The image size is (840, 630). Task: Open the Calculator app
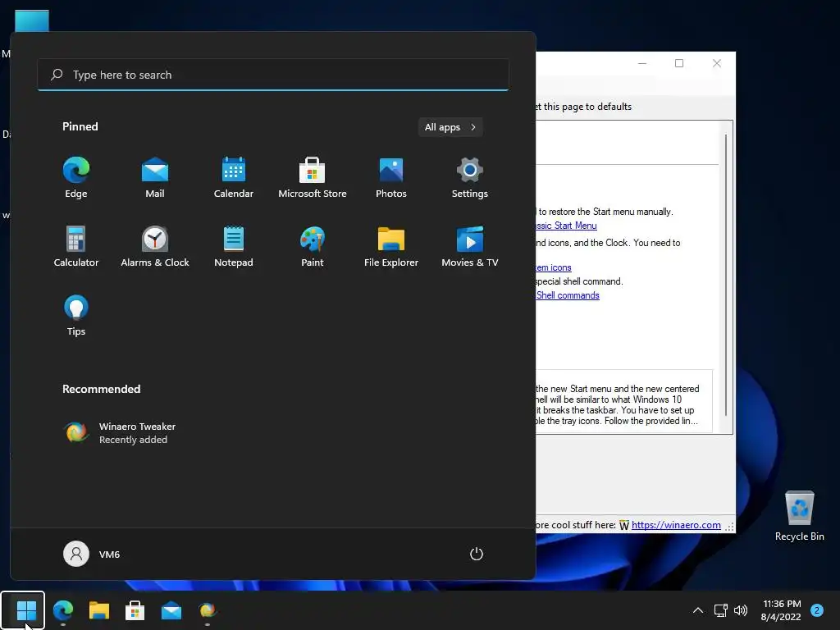pos(76,246)
